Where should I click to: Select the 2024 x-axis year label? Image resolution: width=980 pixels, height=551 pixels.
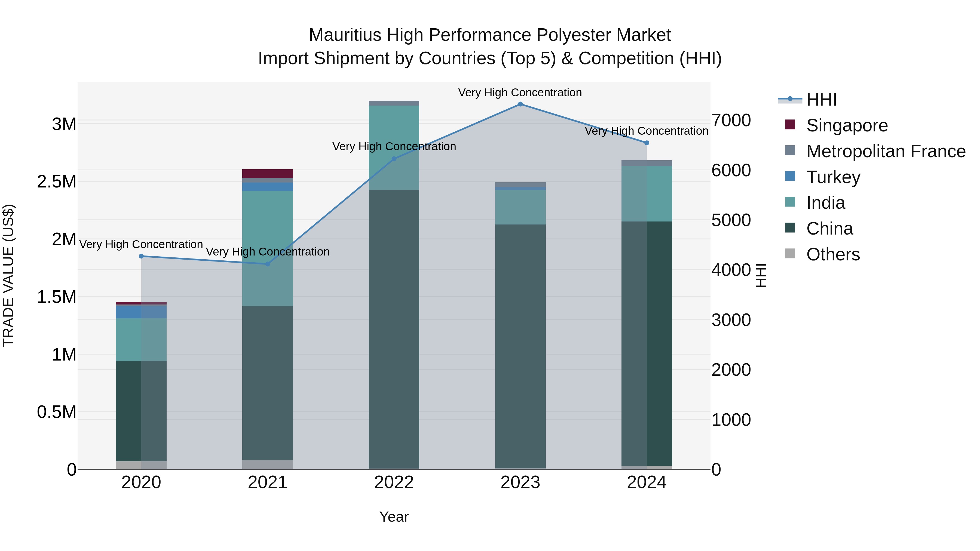coord(647,482)
